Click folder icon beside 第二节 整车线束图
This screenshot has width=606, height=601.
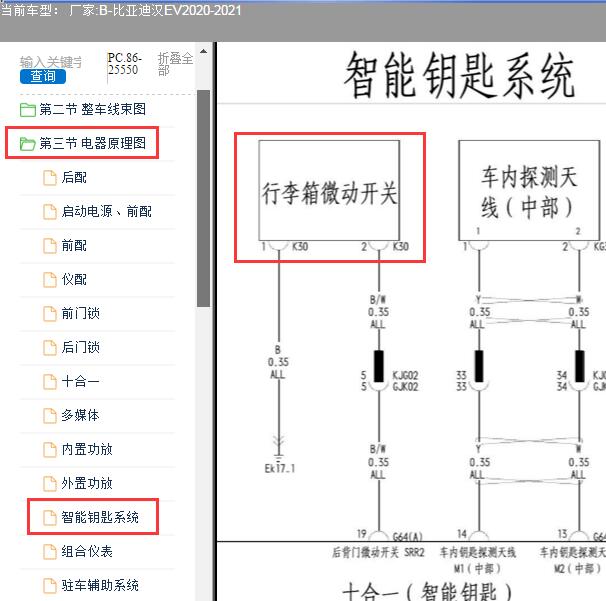click(28, 110)
